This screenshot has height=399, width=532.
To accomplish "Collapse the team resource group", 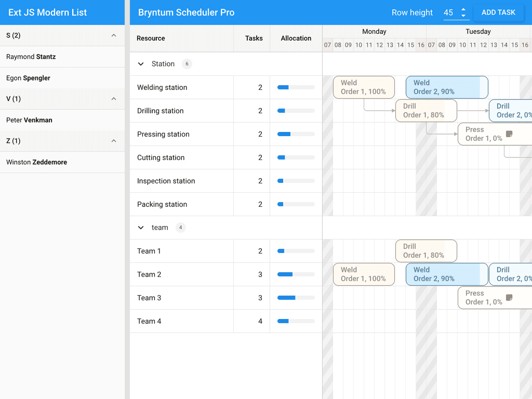I will coord(140,228).
